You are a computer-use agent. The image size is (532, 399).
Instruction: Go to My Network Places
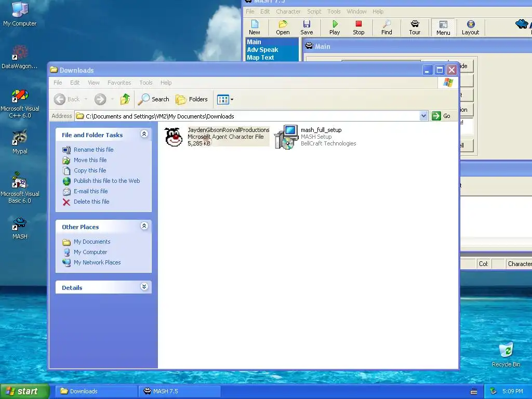97,262
